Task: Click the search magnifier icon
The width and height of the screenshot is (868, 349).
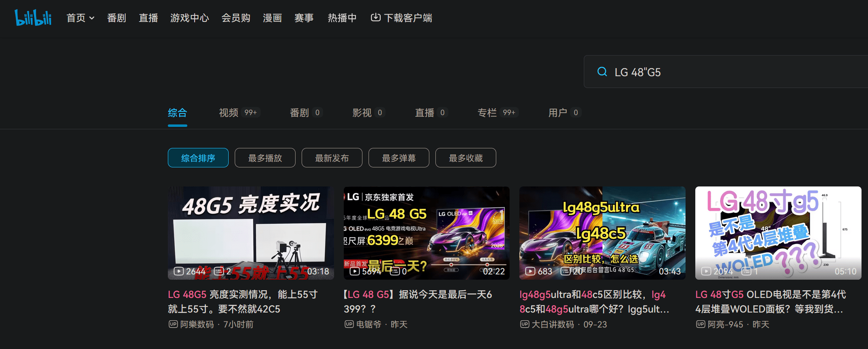Action: point(602,72)
